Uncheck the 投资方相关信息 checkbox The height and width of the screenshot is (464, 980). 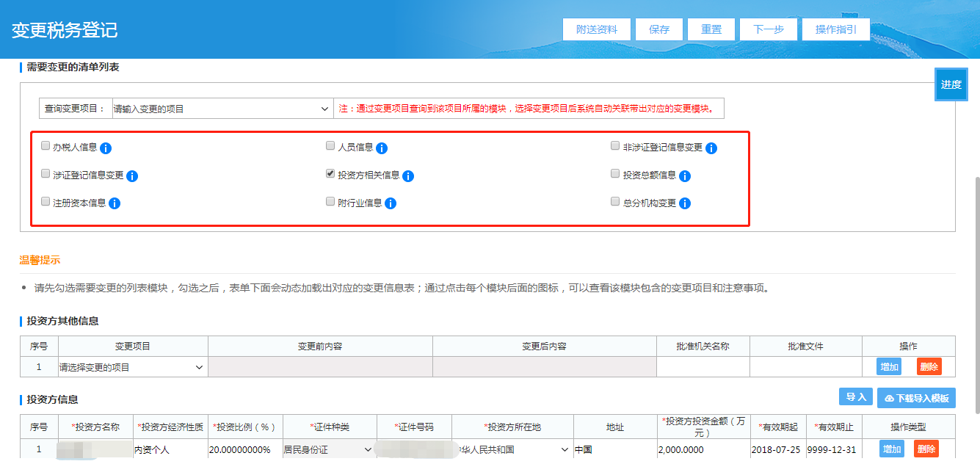tap(330, 174)
